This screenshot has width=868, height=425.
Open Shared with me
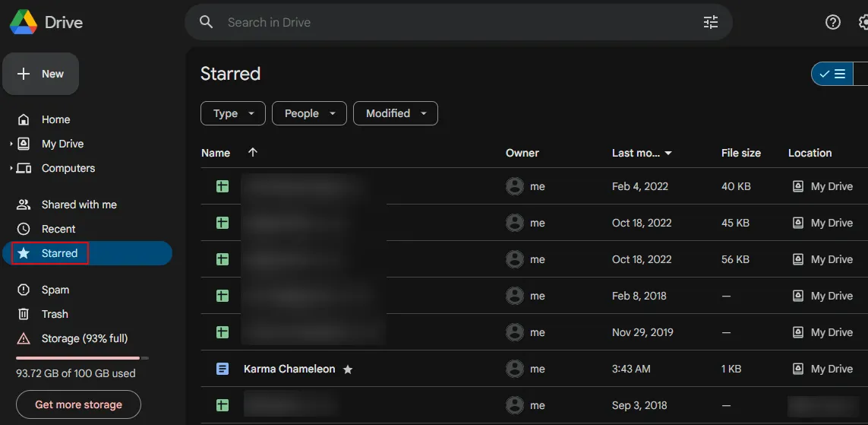tap(79, 205)
